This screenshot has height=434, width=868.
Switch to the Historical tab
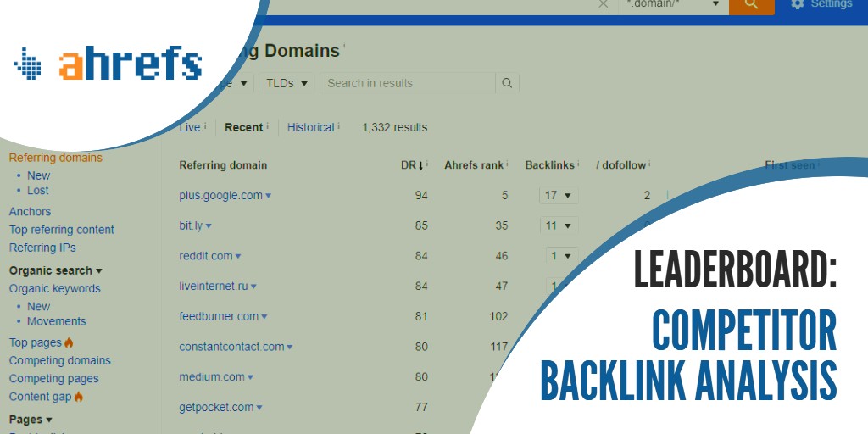coord(310,127)
